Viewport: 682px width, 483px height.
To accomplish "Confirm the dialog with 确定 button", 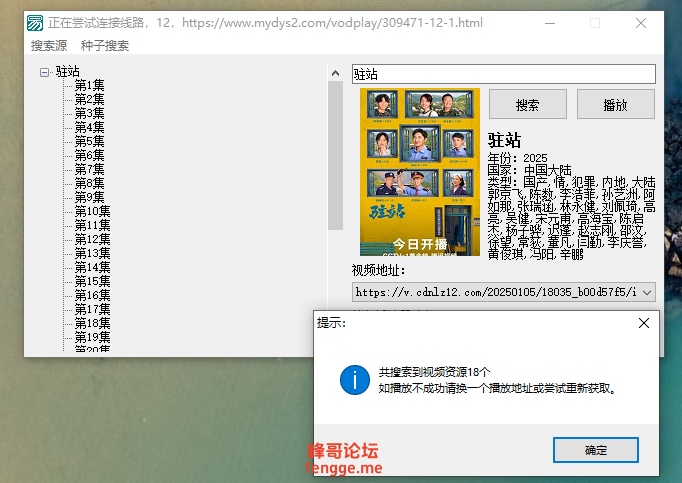I will coord(596,450).
